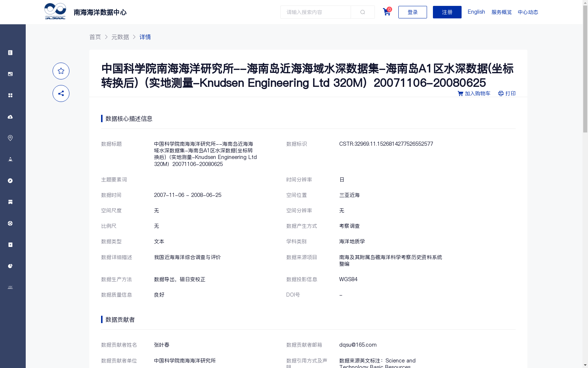
Task: Open the map pin location sidebar icon
Action: pos(10,138)
